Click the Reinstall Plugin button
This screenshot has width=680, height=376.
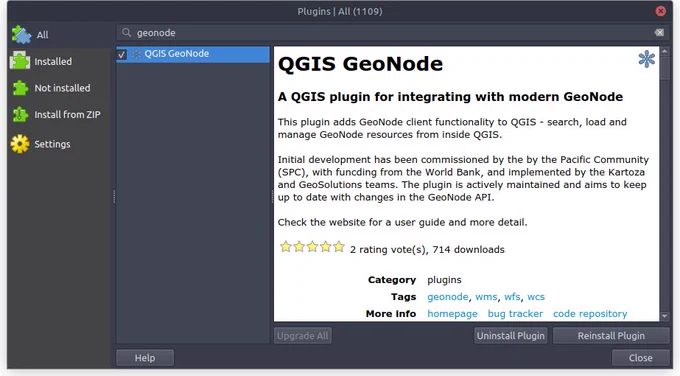click(x=611, y=336)
